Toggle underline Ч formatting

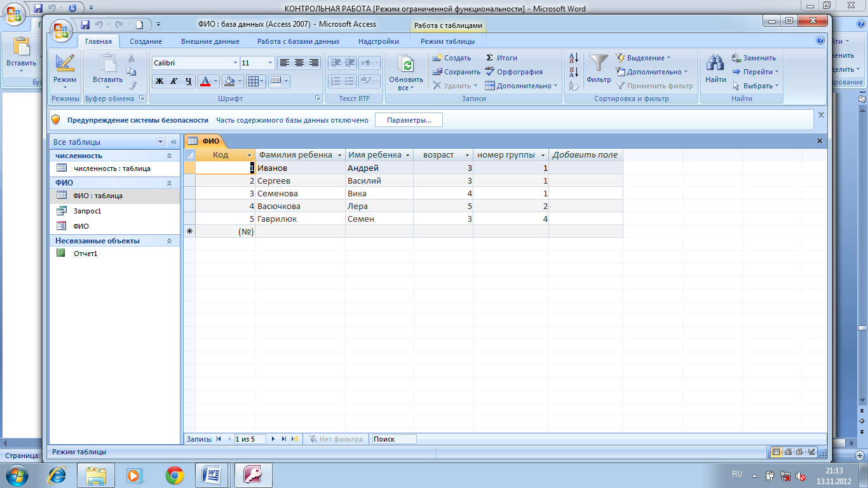(189, 81)
